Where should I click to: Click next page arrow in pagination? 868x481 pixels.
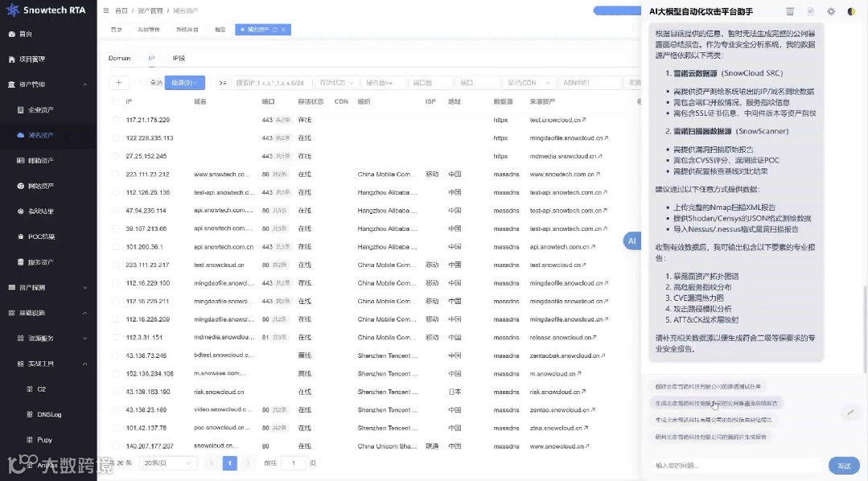(248, 462)
